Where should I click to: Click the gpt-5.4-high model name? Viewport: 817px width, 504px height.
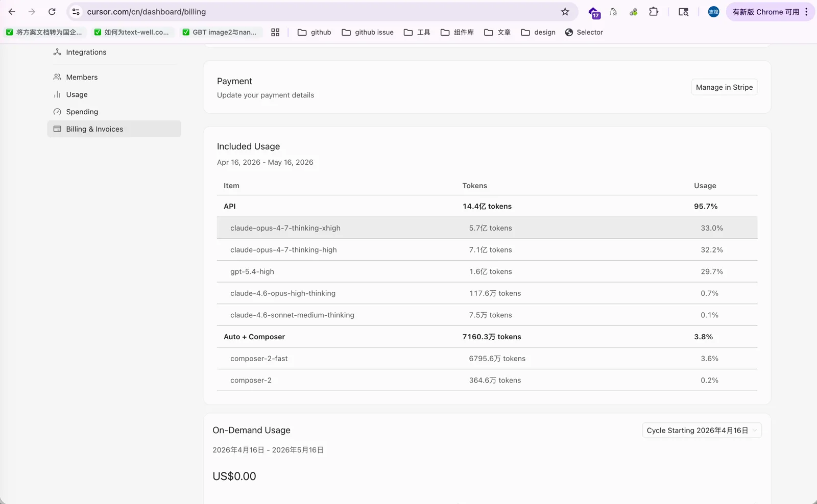(x=252, y=271)
